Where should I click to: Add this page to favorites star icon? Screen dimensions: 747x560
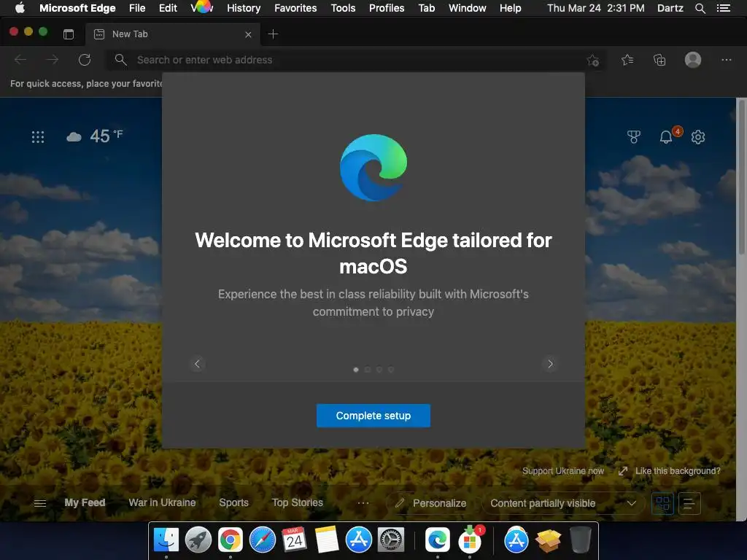593,60
